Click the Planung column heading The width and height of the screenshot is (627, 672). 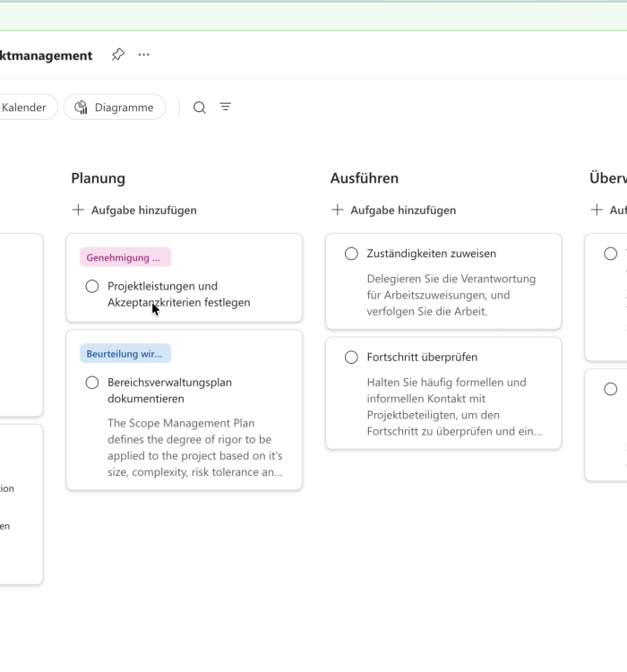coord(99,178)
